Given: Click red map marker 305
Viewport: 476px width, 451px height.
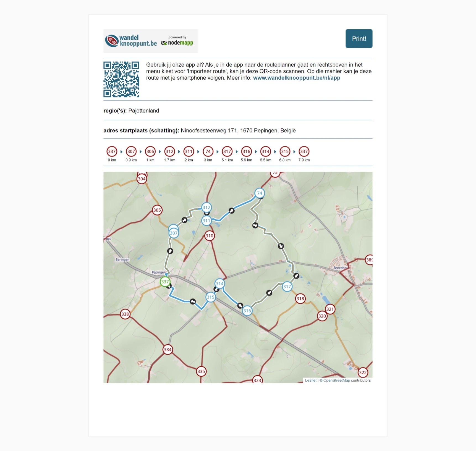Looking at the screenshot, I should tap(157, 210).
